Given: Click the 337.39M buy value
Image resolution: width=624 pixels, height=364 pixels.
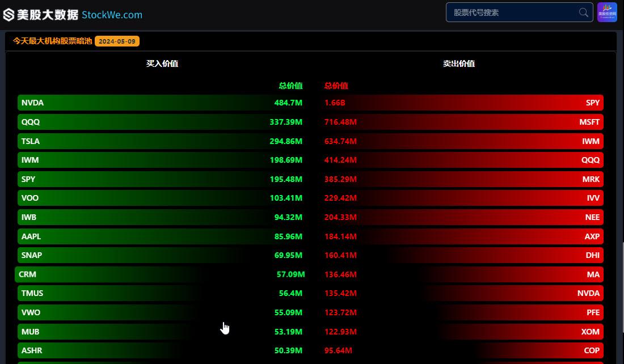Looking at the screenshot, I should coord(286,122).
